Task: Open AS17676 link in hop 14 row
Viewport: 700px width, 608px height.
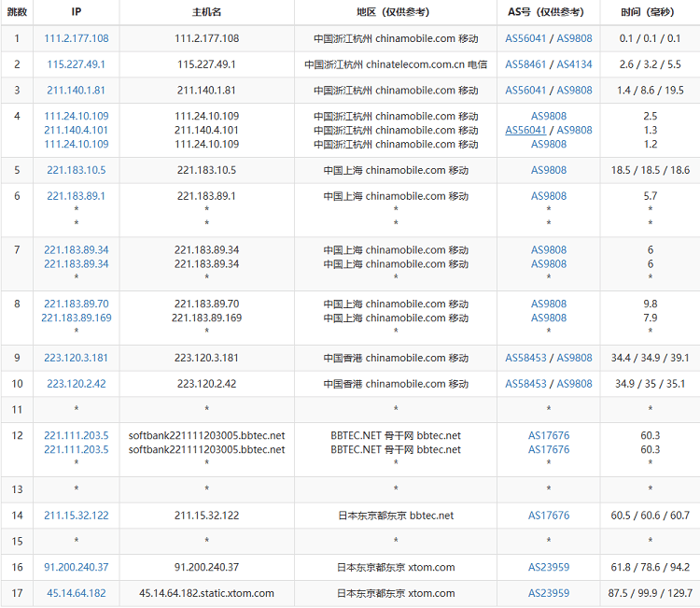Action: 549,516
